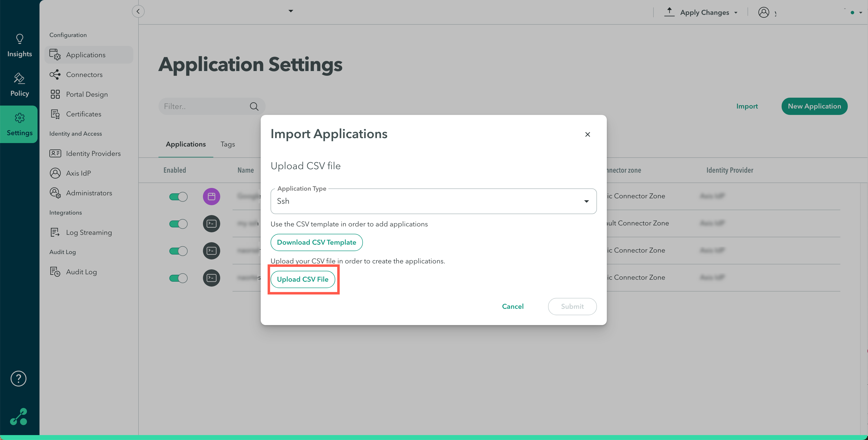Screen dimensions: 868x440
Task: Click the Enabled column header
Action: (175, 170)
